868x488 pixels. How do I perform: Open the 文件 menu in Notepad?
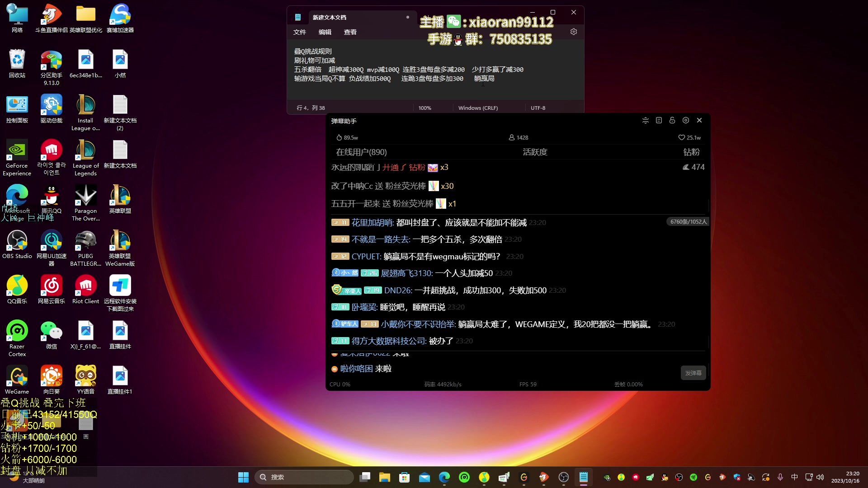[x=300, y=32]
